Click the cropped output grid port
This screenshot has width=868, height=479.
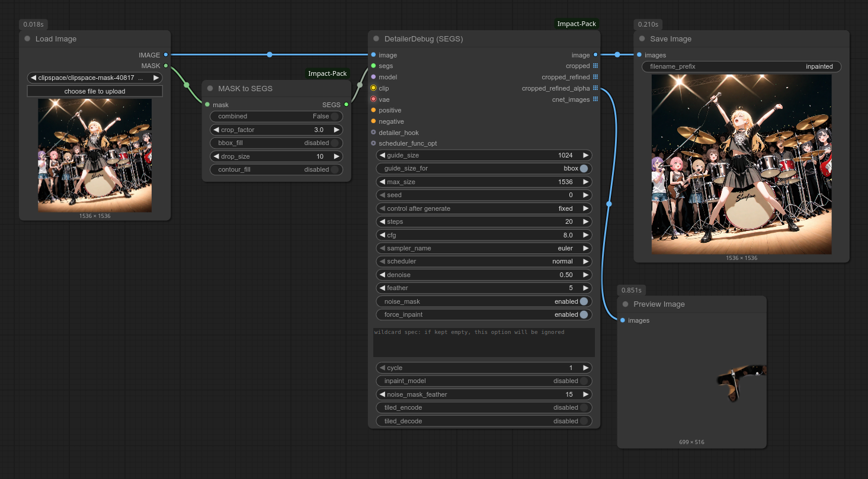pyautogui.click(x=595, y=66)
